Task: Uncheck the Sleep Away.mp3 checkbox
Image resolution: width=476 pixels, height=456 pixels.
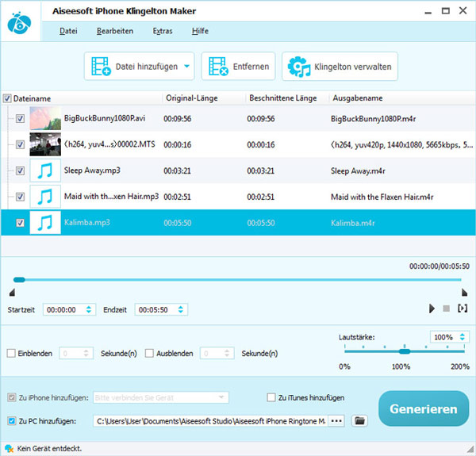Action: point(20,171)
